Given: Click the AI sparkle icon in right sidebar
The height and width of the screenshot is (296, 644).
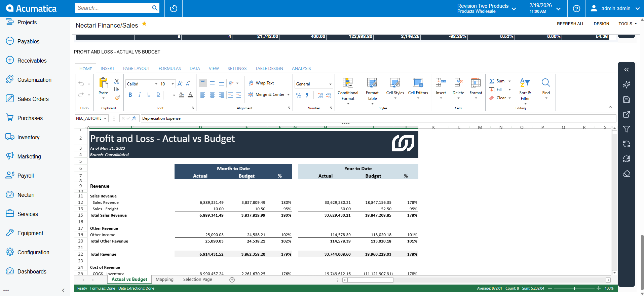Looking at the screenshot, I should pos(626,85).
